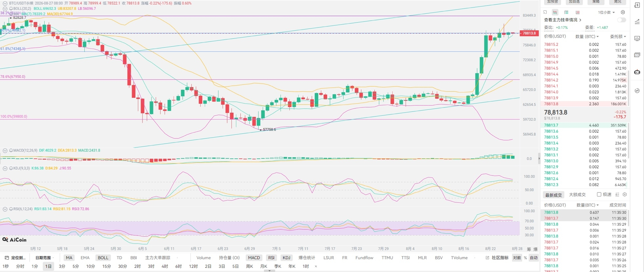Open the rising chart icon in right sidebar
The width and height of the screenshot is (644, 272).
pos(637,22)
